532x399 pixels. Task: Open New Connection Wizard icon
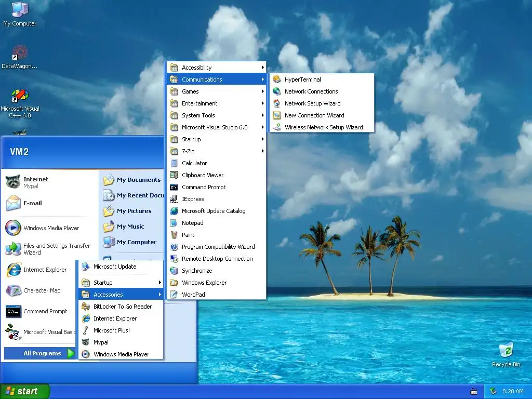[x=276, y=115]
